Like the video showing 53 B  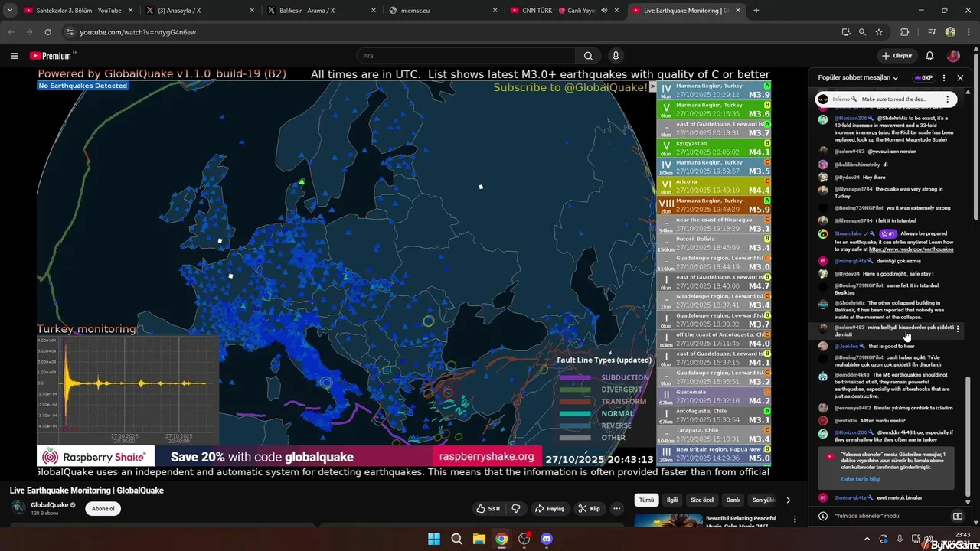(488, 508)
